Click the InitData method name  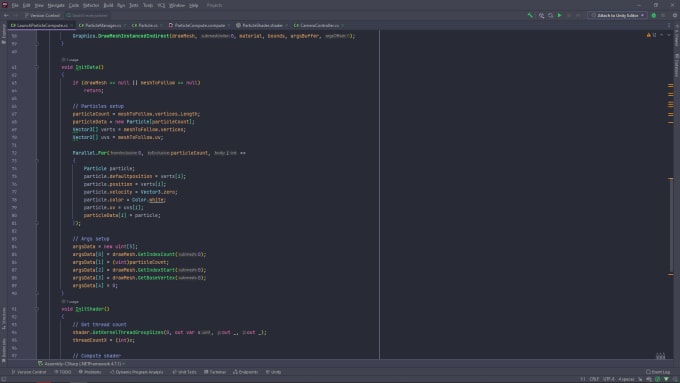click(x=87, y=67)
